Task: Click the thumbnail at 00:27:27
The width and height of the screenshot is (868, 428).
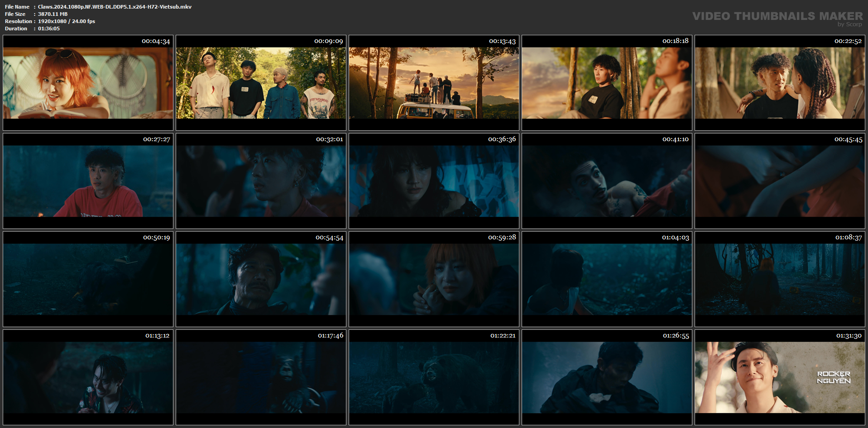Action: [x=88, y=181]
